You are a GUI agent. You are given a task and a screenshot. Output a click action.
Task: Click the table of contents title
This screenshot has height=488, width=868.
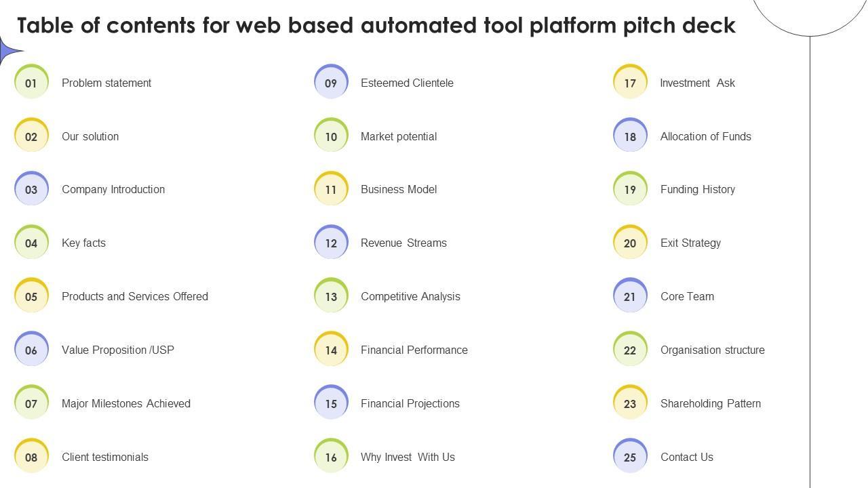tap(376, 25)
